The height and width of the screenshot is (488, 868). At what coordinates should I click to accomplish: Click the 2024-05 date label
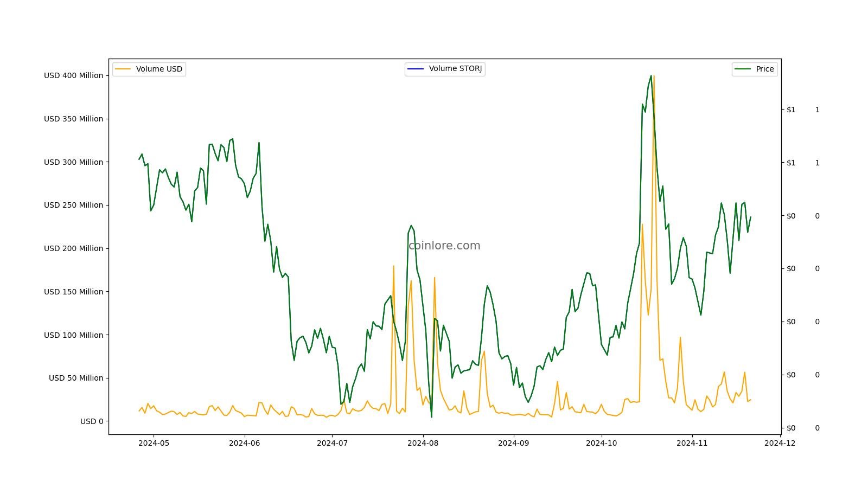click(154, 443)
